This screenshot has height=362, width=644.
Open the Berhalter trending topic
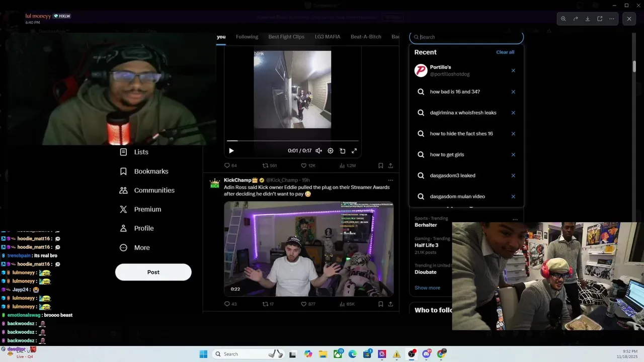point(426,225)
